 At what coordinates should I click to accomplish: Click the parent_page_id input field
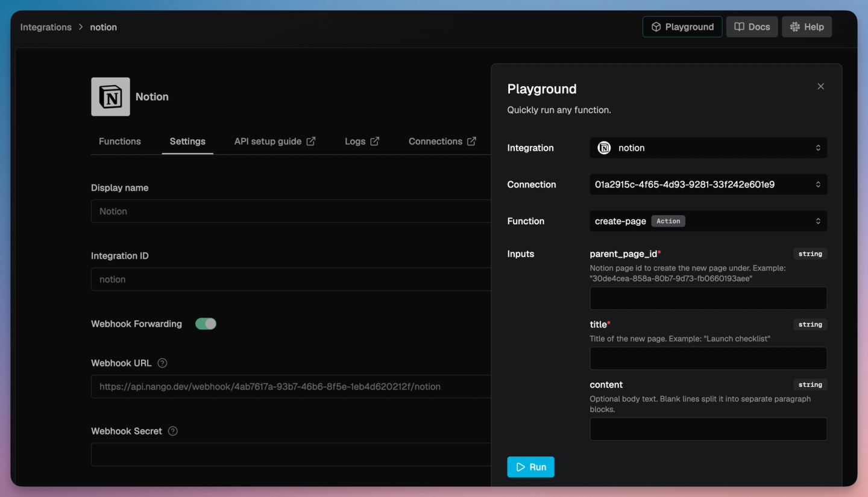(708, 298)
